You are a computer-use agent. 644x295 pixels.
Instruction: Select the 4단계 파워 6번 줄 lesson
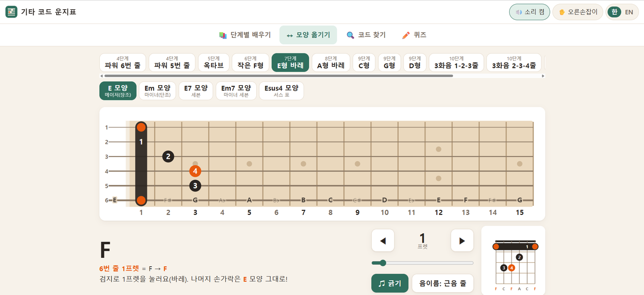click(123, 63)
